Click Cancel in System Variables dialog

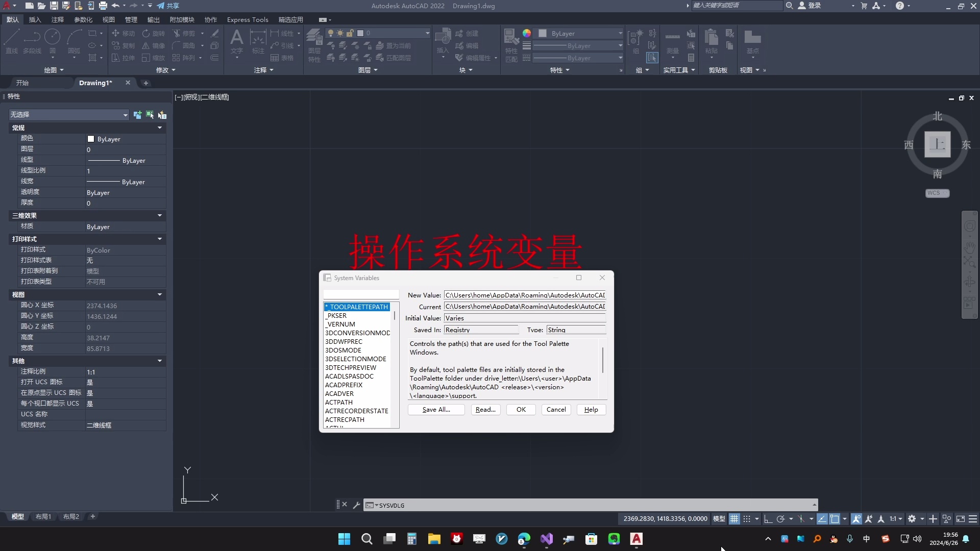[x=556, y=410]
